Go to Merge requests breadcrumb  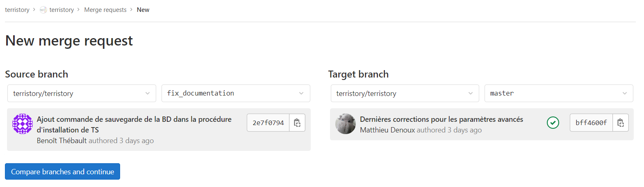[x=105, y=10]
